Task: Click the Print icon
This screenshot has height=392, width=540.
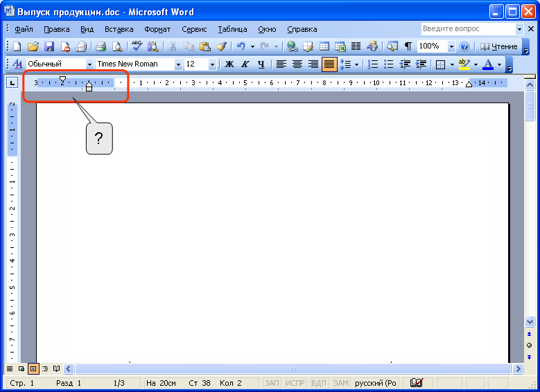Action: [x=101, y=46]
